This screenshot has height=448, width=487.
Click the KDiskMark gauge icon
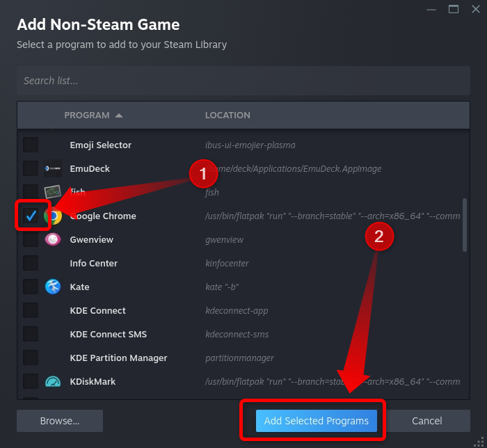point(53,381)
